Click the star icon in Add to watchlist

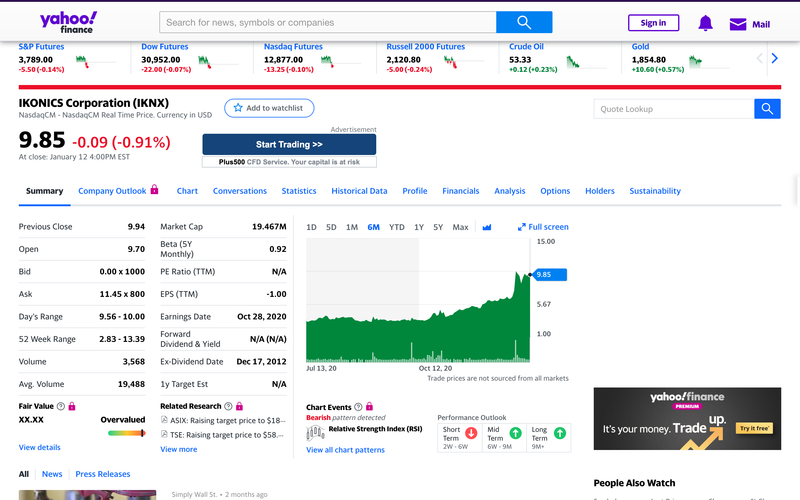pyautogui.click(x=238, y=108)
